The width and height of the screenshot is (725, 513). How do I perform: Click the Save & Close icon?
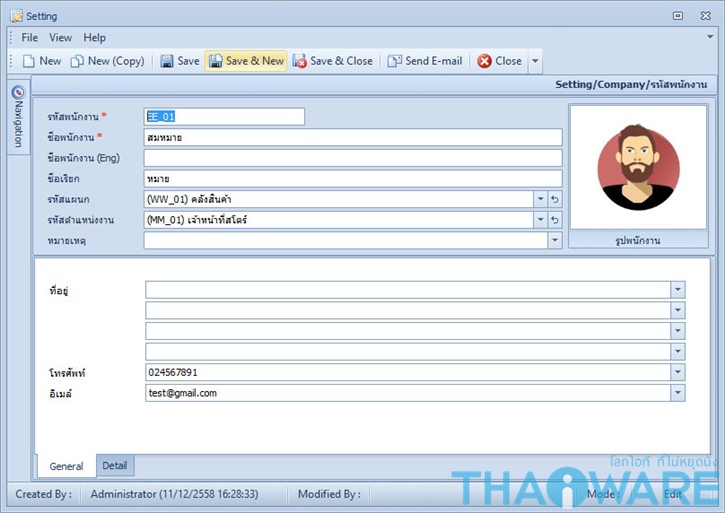tap(299, 61)
